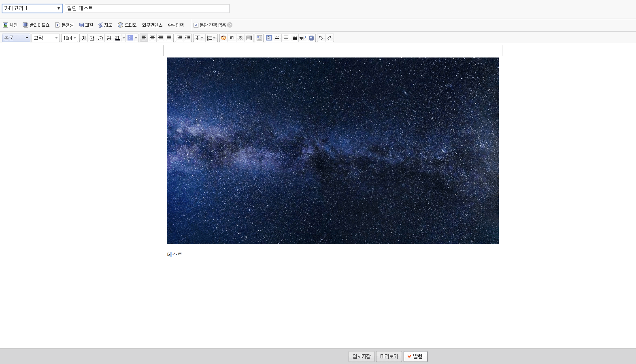Open the text background color picker
The width and height of the screenshot is (636, 364).
pyautogui.click(x=136, y=38)
